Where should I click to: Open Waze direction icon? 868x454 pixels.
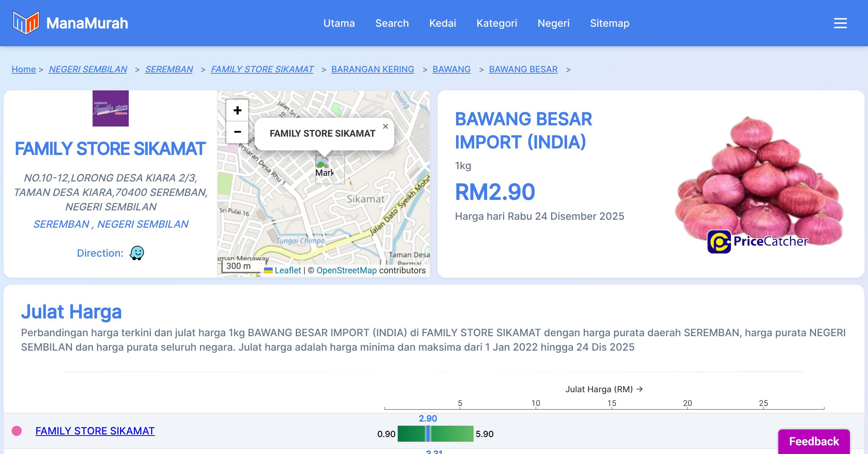137,253
